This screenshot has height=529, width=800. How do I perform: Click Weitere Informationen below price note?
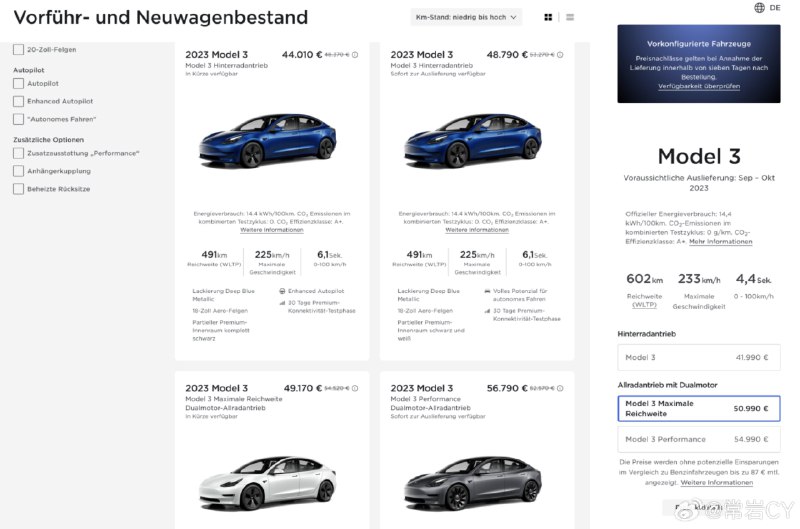click(x=717, y=483)
